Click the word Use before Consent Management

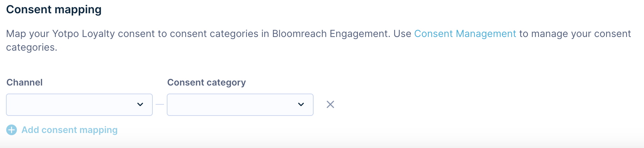[x=402, y=34]
